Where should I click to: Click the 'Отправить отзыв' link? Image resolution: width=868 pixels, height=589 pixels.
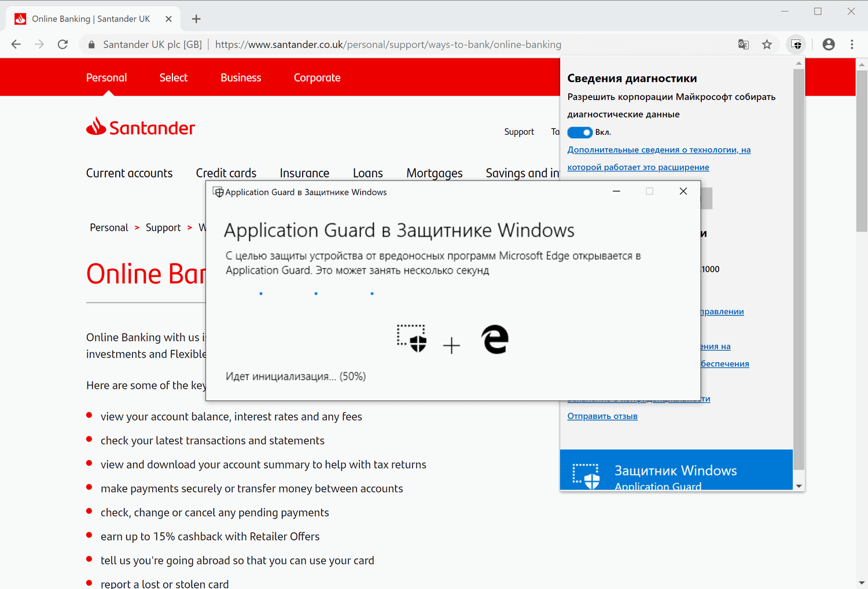tap(602, 416)
